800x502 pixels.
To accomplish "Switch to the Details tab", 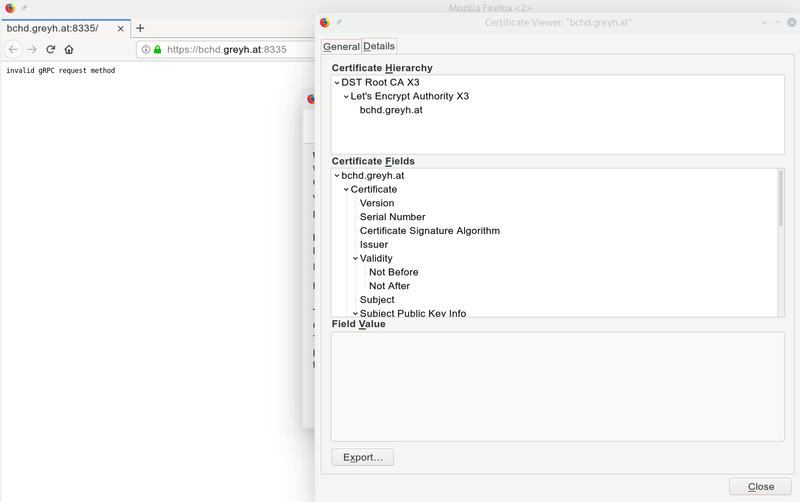I will pyautogui.click(x=379, y=46).
